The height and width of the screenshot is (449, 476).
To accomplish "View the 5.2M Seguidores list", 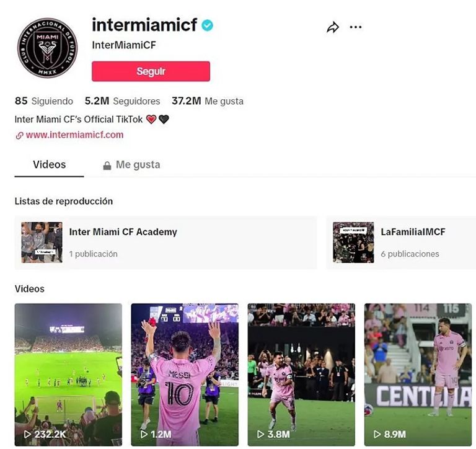I will pyautogui.click(x=122, y=101).
